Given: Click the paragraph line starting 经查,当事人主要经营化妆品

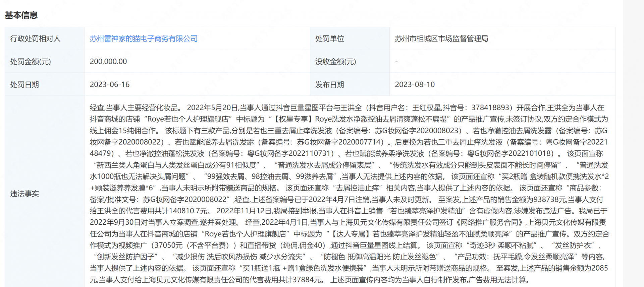Looking at the screenshot, I should tap(347, 107).
